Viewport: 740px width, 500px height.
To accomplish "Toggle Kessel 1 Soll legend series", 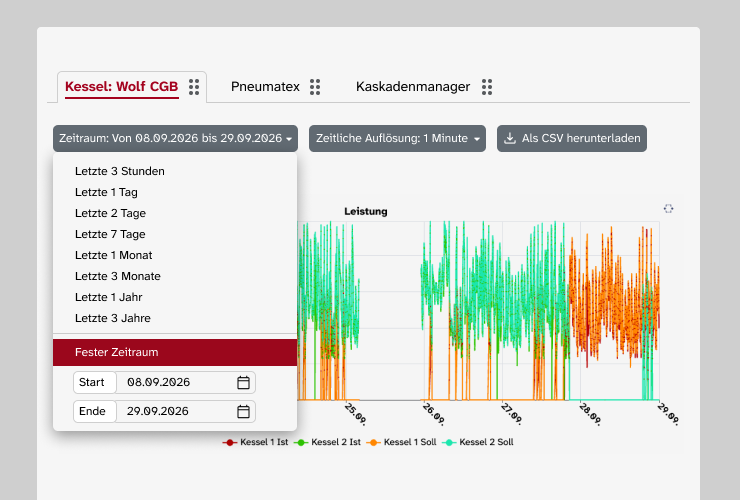I will [x=401, y=442].
